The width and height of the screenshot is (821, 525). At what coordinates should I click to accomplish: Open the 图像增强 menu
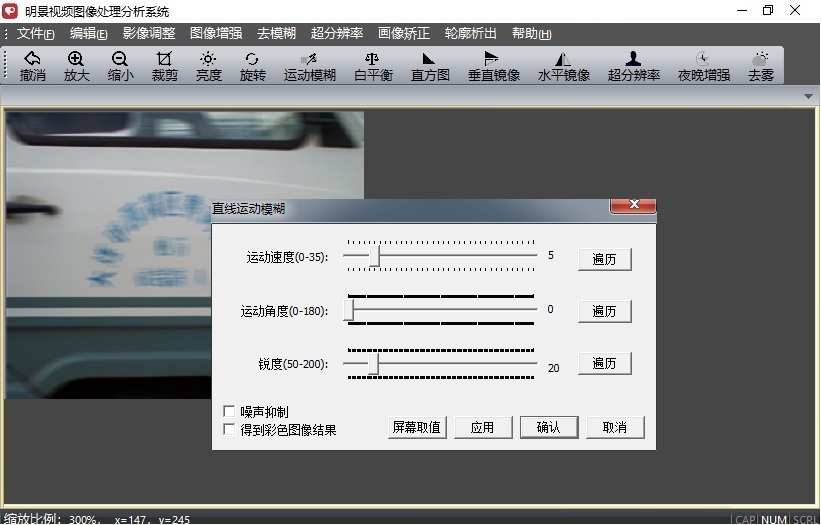coord(216,33)
